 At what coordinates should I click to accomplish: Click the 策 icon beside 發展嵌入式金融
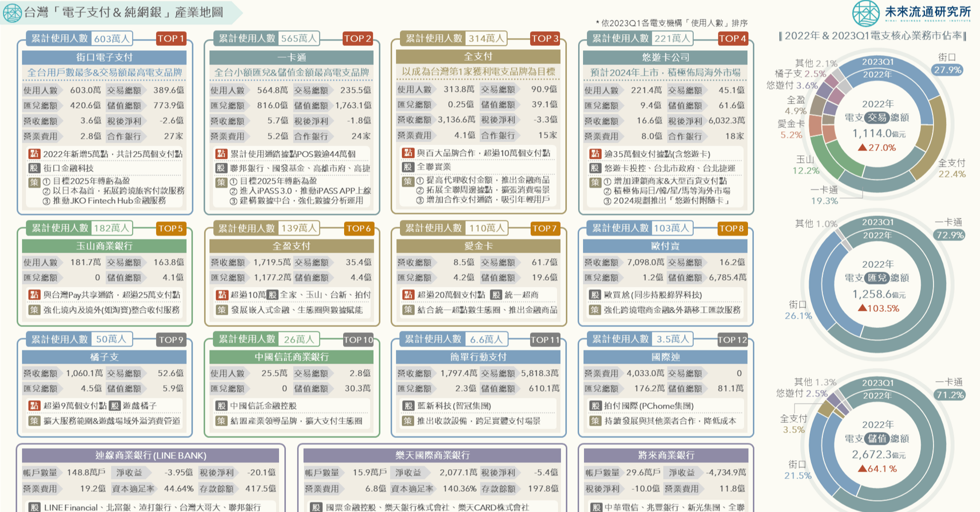click(x=221, y=310)
